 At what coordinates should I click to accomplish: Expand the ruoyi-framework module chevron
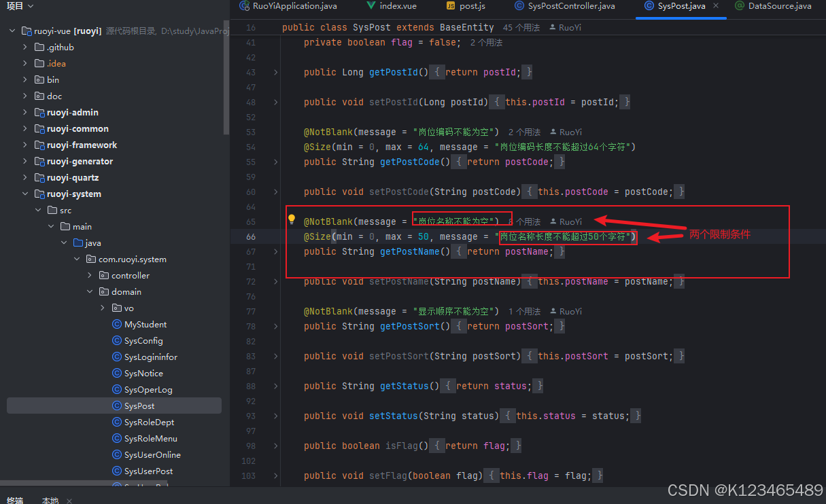coord(25,145)
